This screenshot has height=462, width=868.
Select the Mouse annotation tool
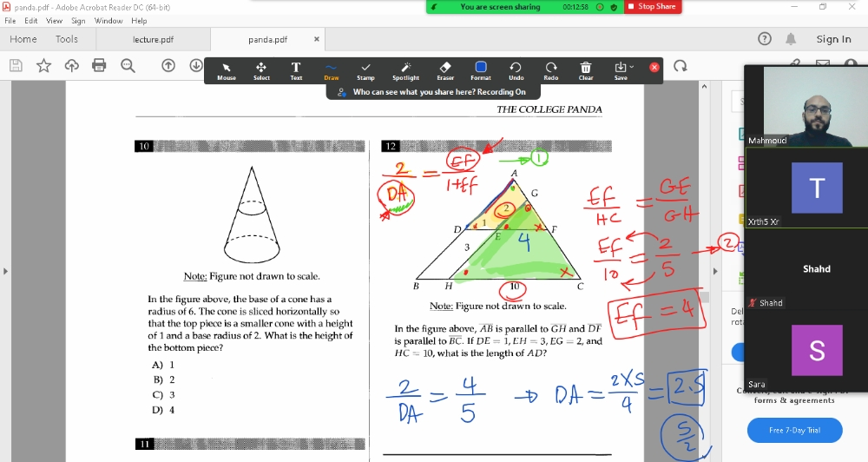(x=227, y=71)
